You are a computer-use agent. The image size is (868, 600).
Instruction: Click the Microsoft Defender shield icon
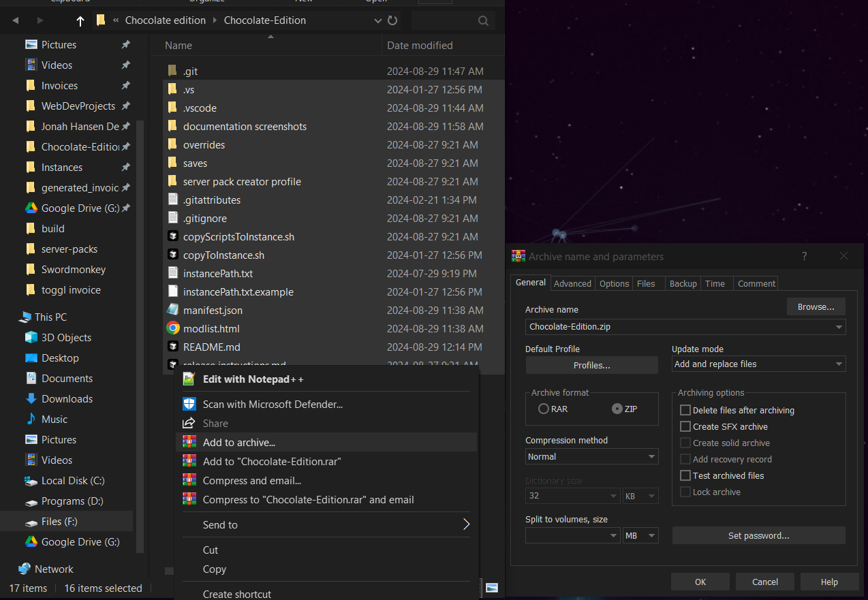pyautogui.click(x=189, y=404)
